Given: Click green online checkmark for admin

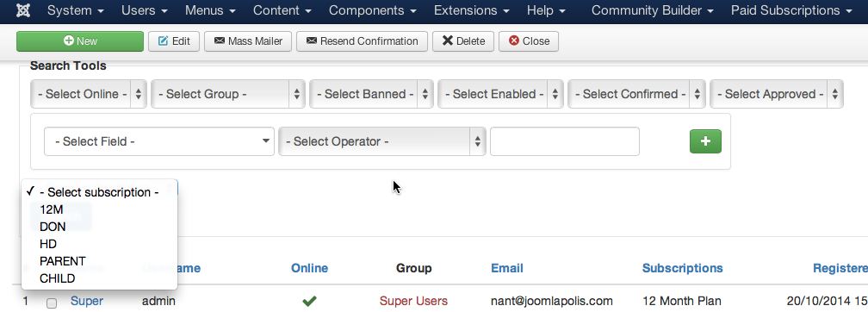Looking at the screenshot, I should 309,301.
